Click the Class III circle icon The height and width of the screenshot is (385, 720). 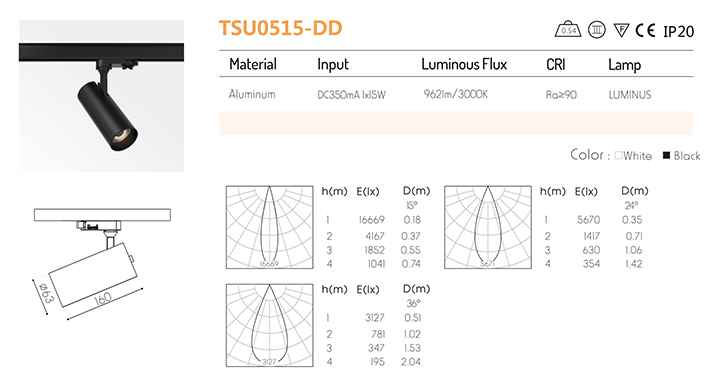pyautogui.click(x=596, y=30)
